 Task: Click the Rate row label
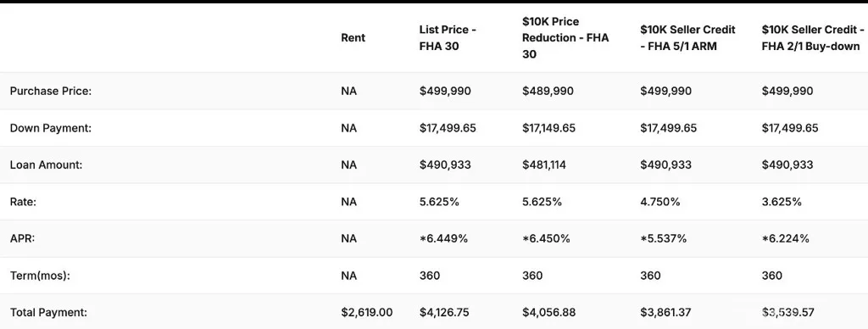click(x=23, y=202)
